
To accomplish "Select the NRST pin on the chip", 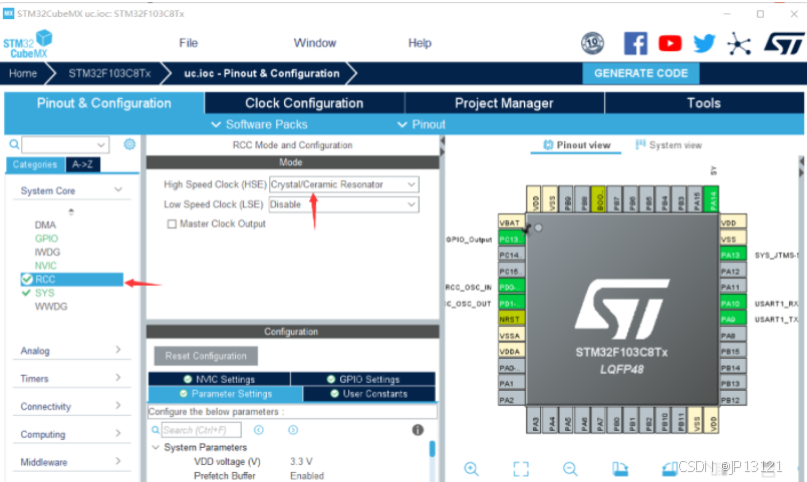I will [x=511, y=319].
